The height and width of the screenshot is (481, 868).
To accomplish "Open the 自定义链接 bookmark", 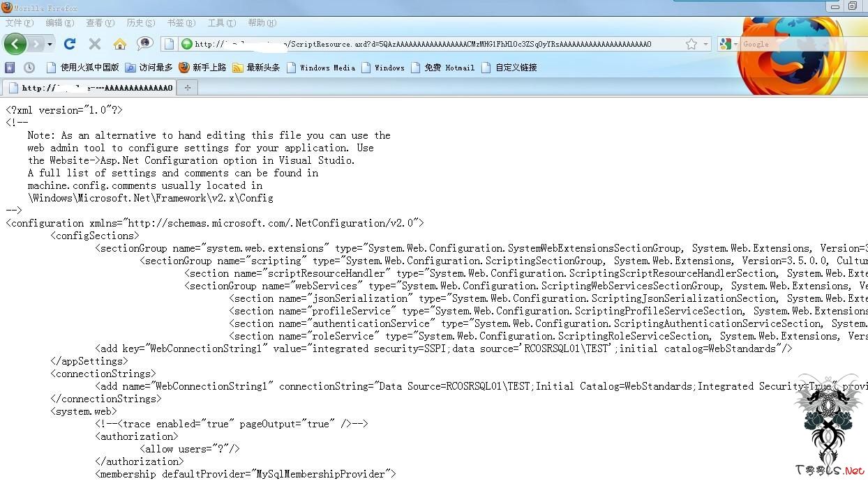I will [x=509, y=68].
